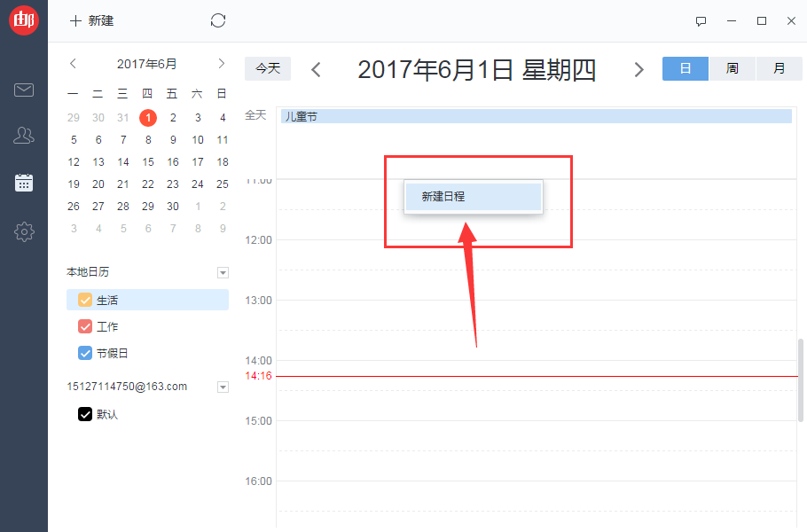Select the Calendar icon in the sidebar
This screenshot has height=532, width=807.
click(x=24, y=183)
